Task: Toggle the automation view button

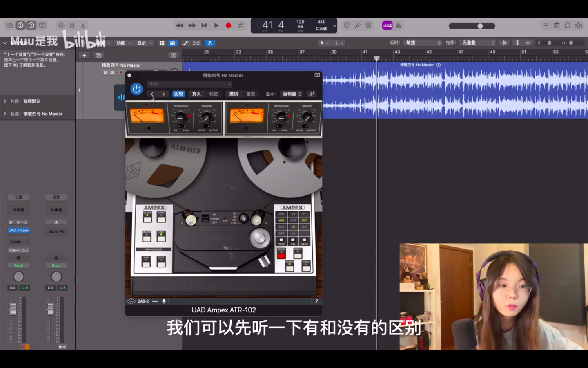Action: click(x=185, y=43)
